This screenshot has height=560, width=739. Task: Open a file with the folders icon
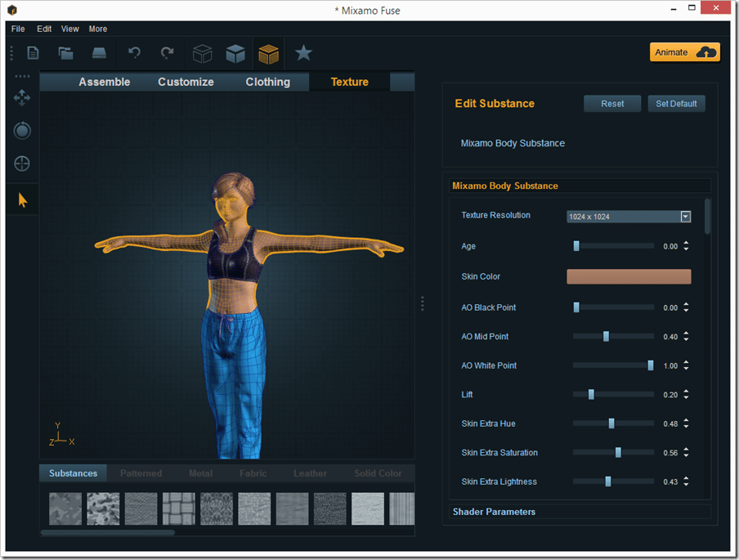(x=65, y=53)
